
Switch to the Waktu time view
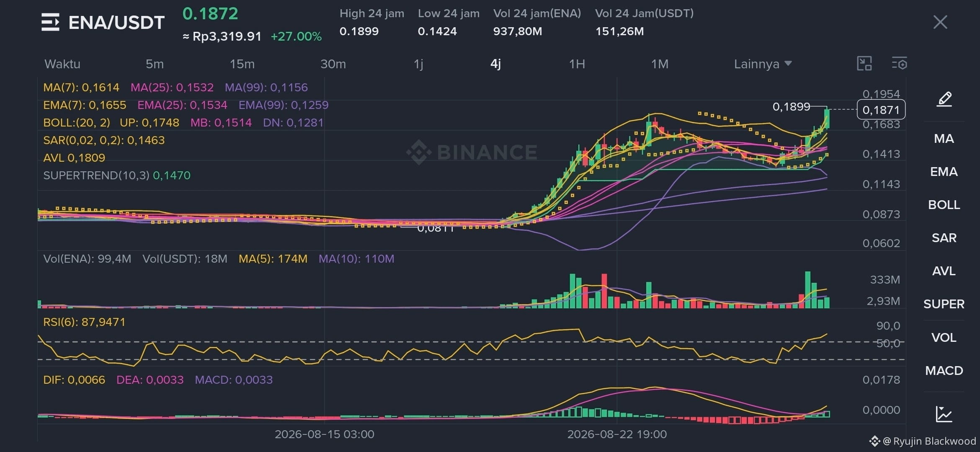pos(62,64)
